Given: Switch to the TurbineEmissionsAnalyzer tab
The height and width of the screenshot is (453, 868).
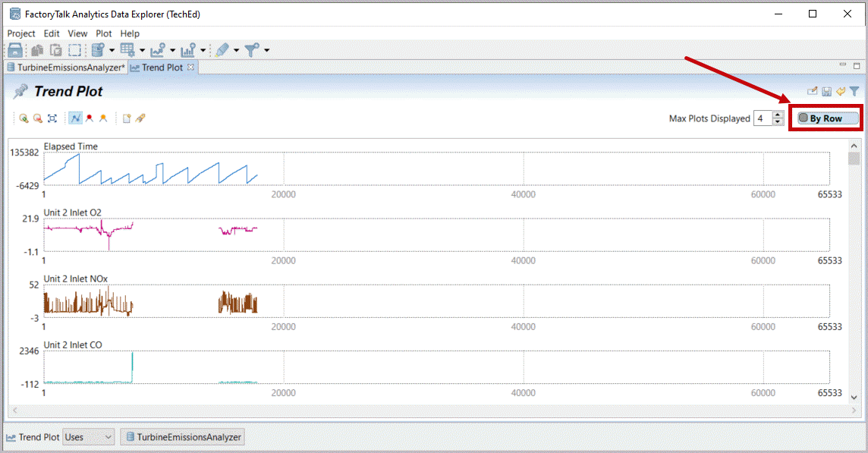Looking at the screenshot, I should [x=65, y=68].
